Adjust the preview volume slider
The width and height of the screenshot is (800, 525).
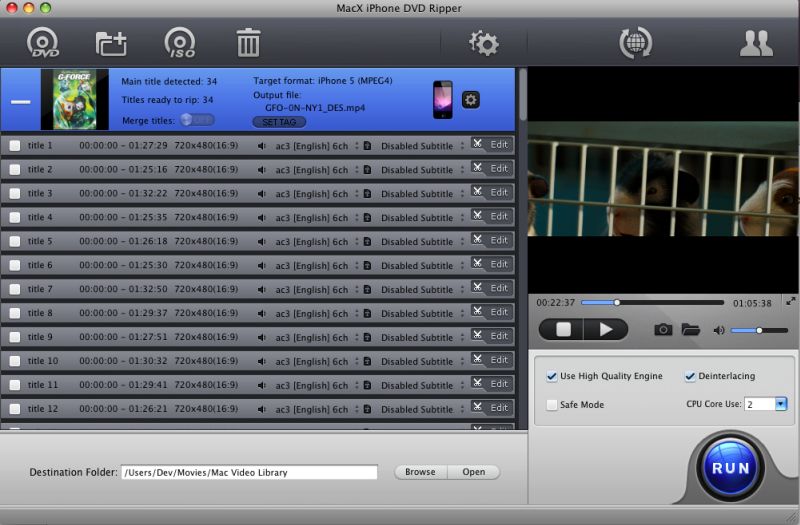click(759, 331)
